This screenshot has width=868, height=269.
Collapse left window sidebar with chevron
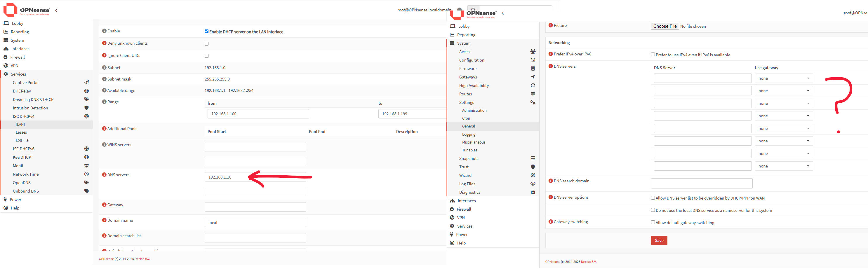pos(56,11)
